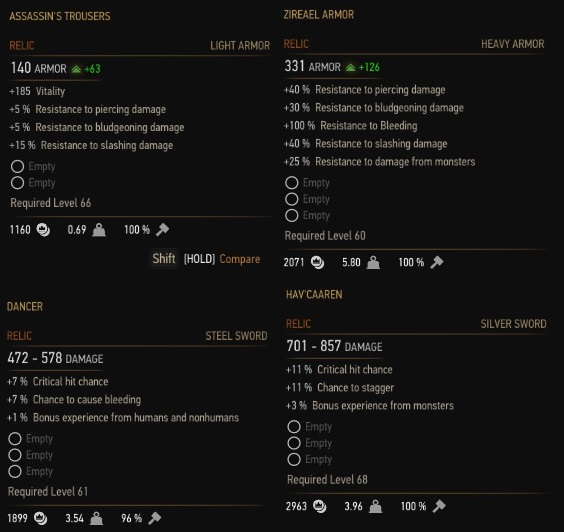Click the 100 % durability value on Hav'caaren
Viewport: 564px width, 532px height.
[413, 506]
